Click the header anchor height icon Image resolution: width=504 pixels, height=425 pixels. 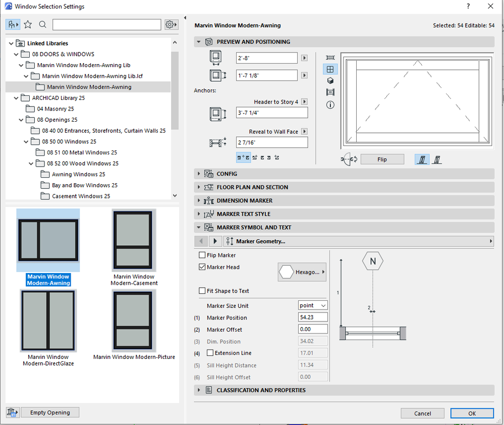[218, 114]
